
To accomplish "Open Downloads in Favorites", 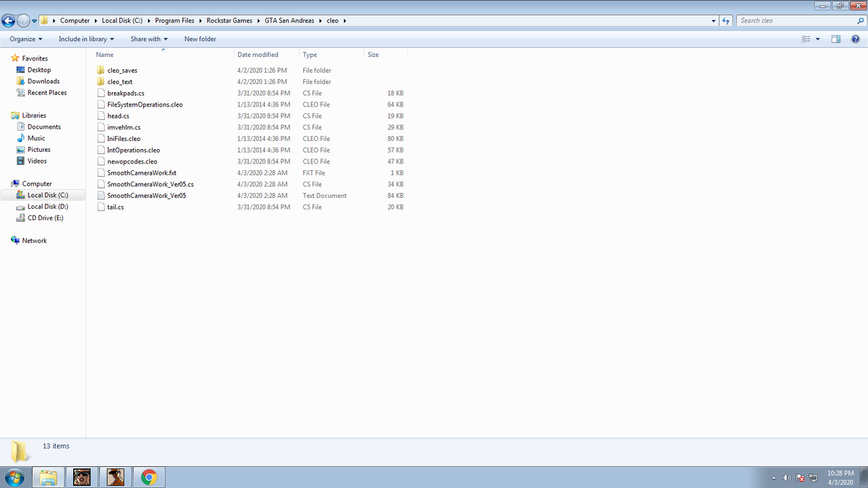I will tap(43, 81).
